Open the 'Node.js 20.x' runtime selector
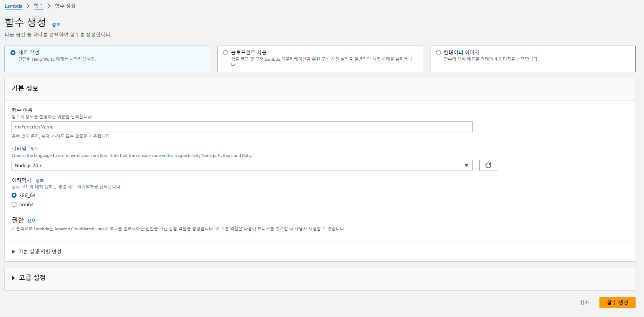The image size is (644, 317). pyautogui.click(x=242, y=165)
